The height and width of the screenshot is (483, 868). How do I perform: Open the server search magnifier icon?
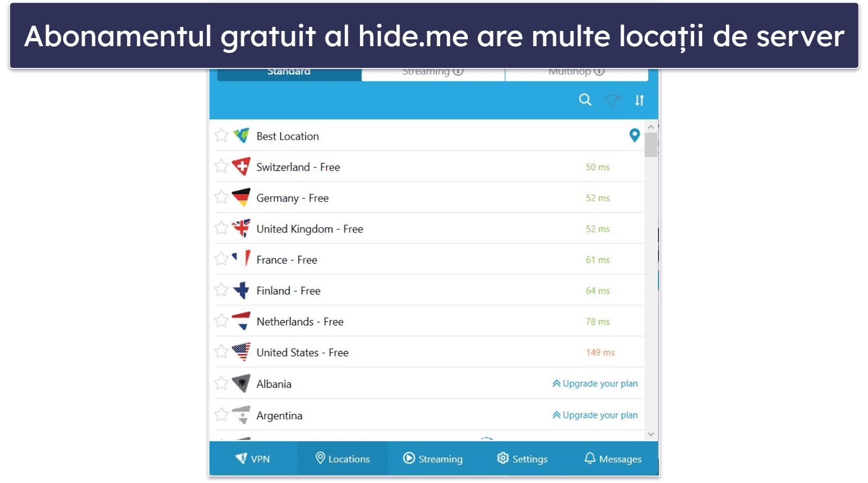point(585,100)
